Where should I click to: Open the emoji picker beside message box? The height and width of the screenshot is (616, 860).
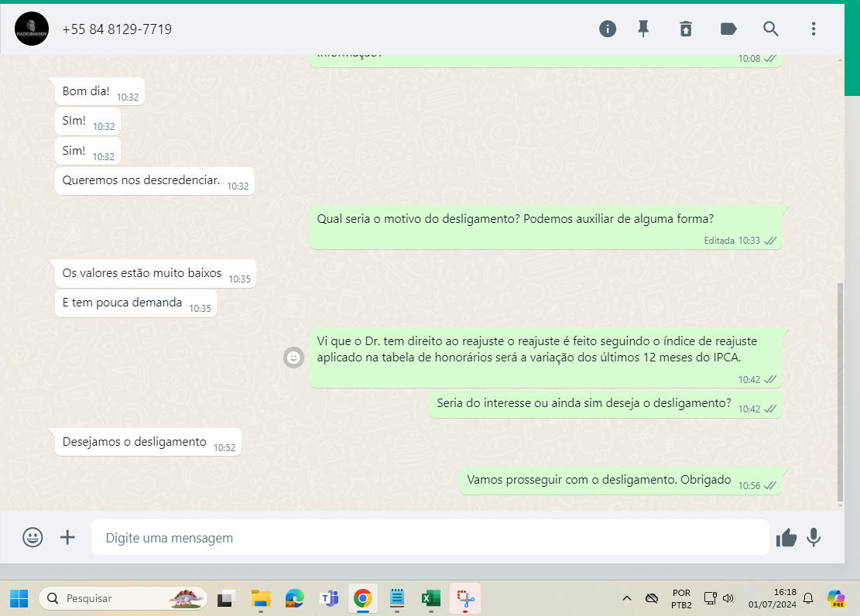tap(33, 537)
